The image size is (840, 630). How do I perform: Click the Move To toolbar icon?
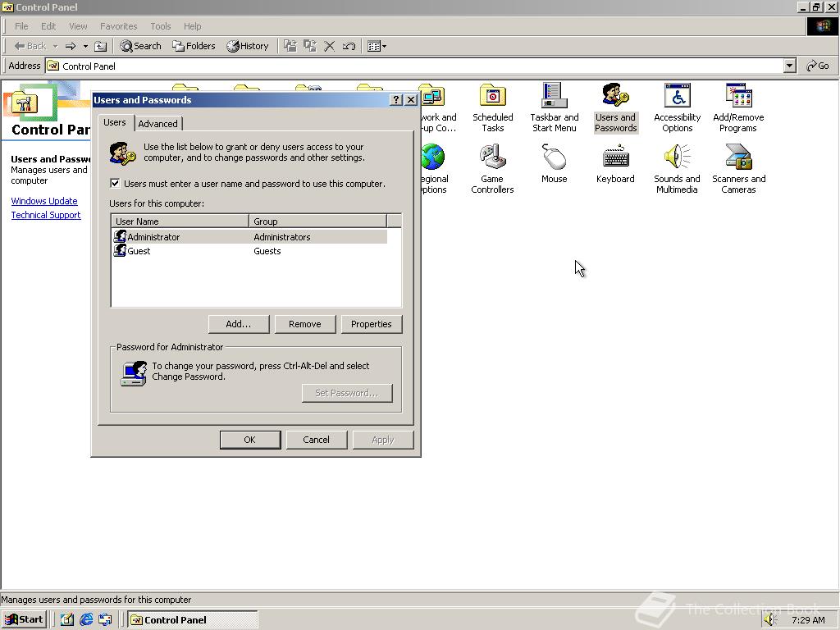tap(290, 46)
